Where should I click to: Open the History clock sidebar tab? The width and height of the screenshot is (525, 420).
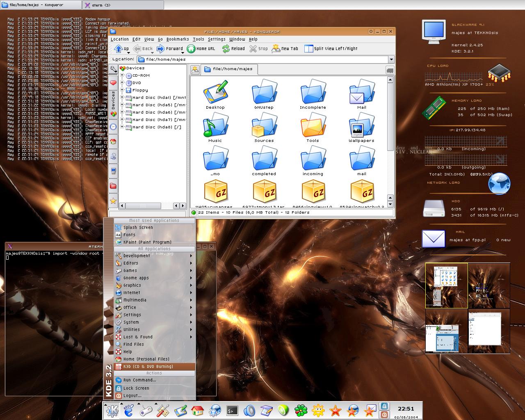[113, 127]
